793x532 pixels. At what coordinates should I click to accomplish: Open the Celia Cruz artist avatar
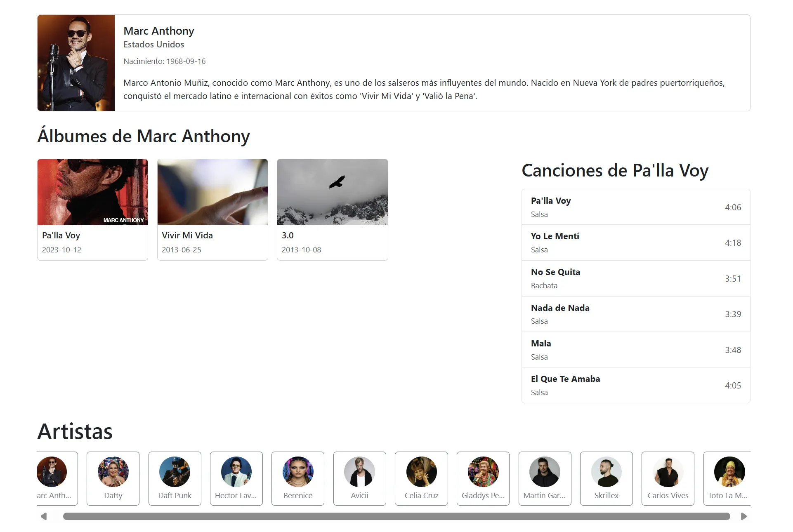click(421, 472)
